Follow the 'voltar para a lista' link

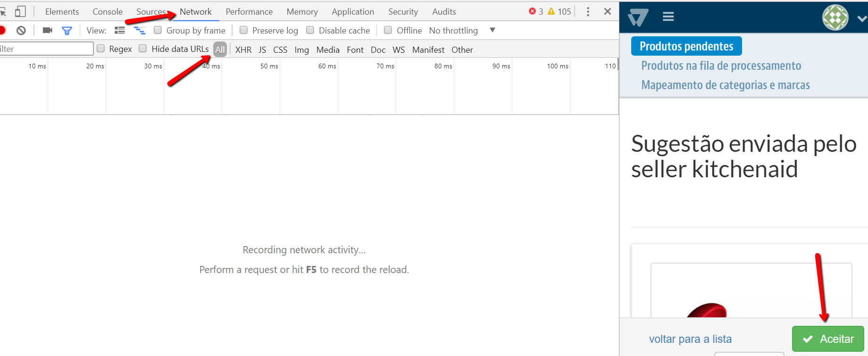tap(690, 339)
